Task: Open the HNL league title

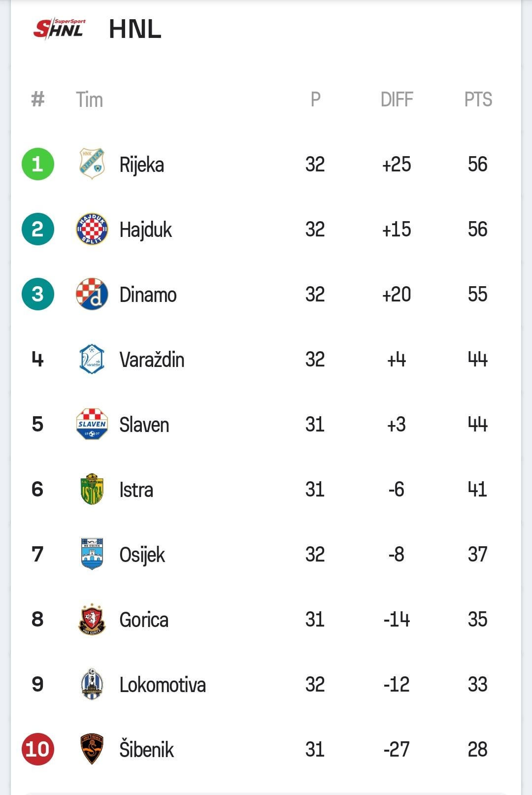Action: (135, 29)
